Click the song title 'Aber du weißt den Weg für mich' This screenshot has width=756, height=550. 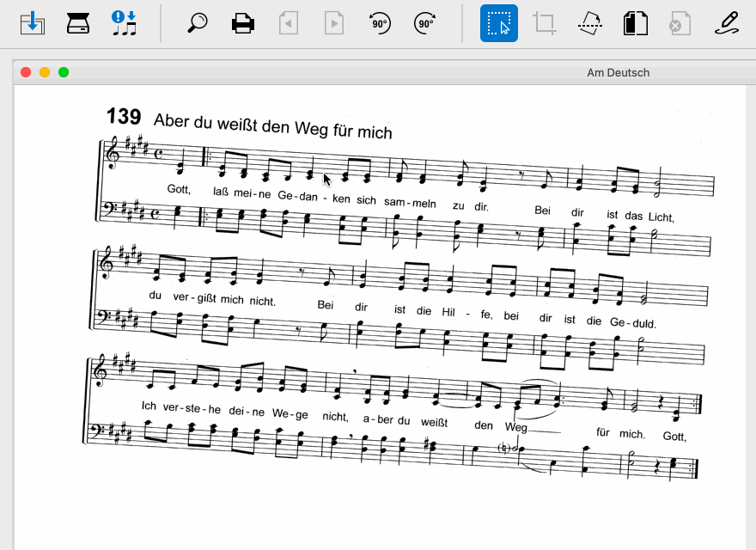272,126
